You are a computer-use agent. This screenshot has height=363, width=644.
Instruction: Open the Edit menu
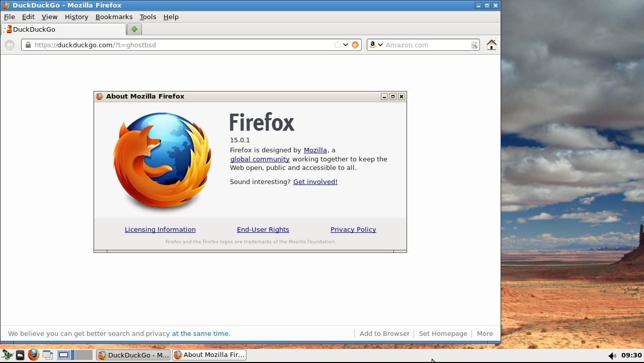[x=28, y=17]
